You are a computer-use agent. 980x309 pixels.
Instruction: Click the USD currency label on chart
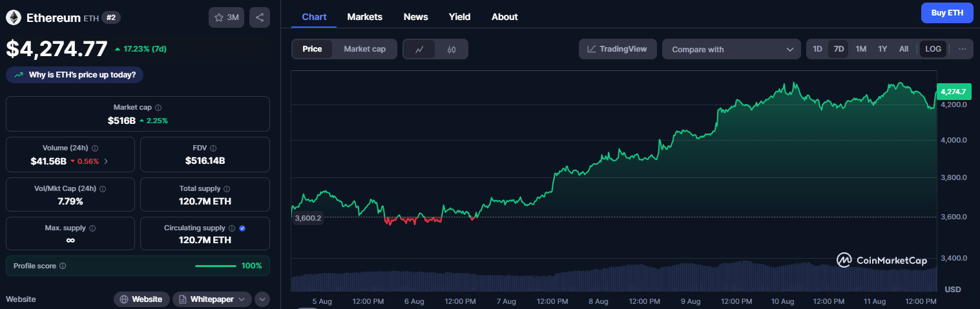click(952, 288)
